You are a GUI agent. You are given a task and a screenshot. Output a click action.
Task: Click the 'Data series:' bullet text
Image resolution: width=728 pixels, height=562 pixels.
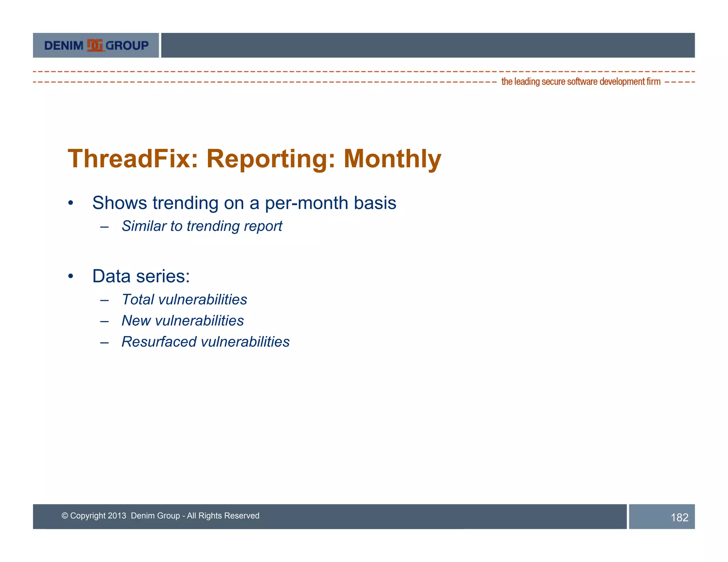pyautogui.click(x=141, y=276)
